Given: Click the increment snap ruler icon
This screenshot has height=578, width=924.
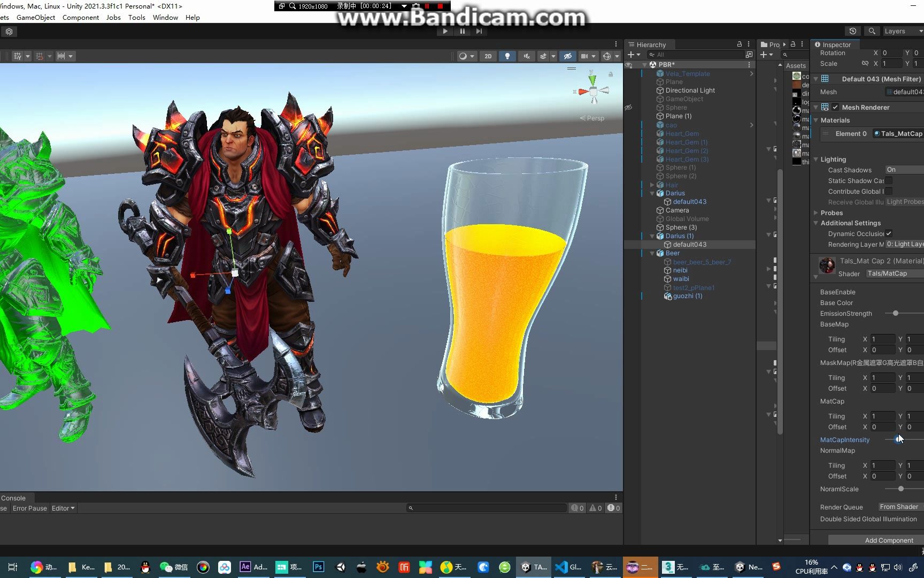Looking at the screenshot, I should (x=61, y=56).
